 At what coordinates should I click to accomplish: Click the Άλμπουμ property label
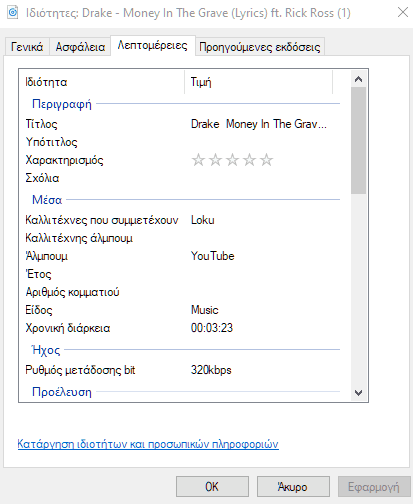47,256
